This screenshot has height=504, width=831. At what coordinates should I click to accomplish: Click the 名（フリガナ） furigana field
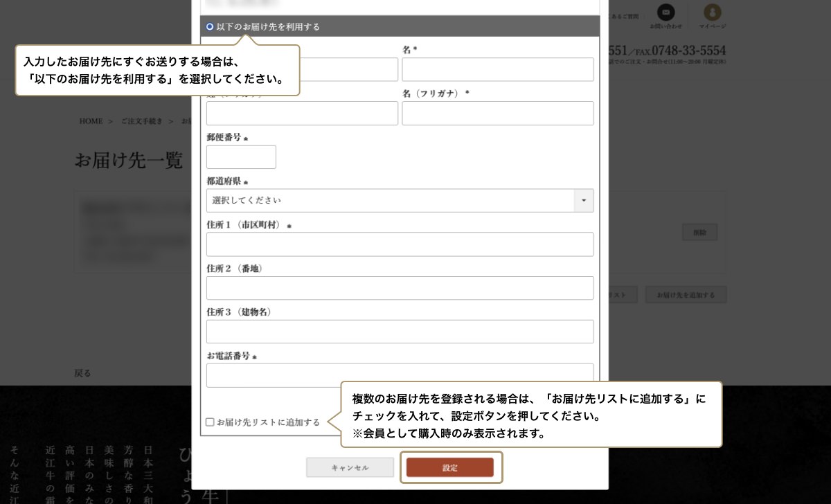(x=497, y=113)
